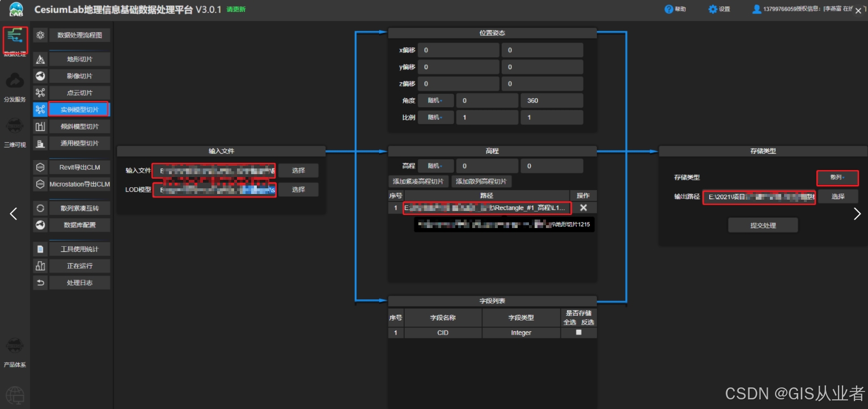
Task: Click the document icon beside 工具使用统计
Action: point(40,249)
